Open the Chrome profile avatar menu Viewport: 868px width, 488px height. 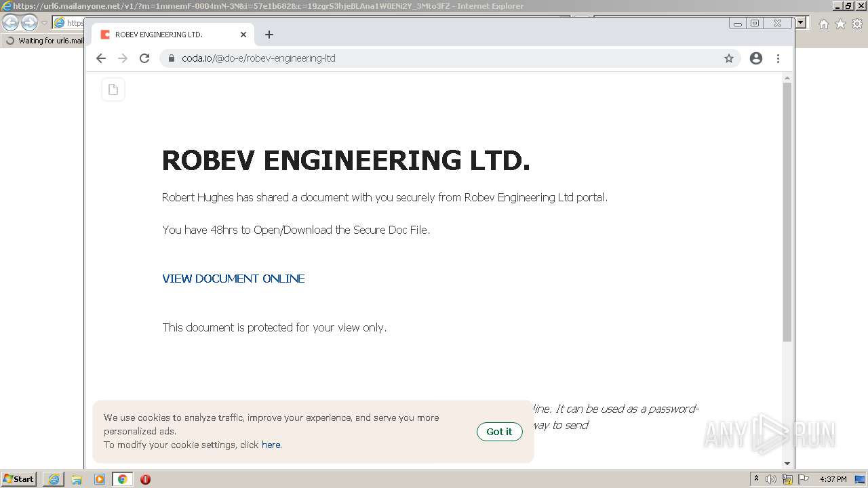click(756, 58)
